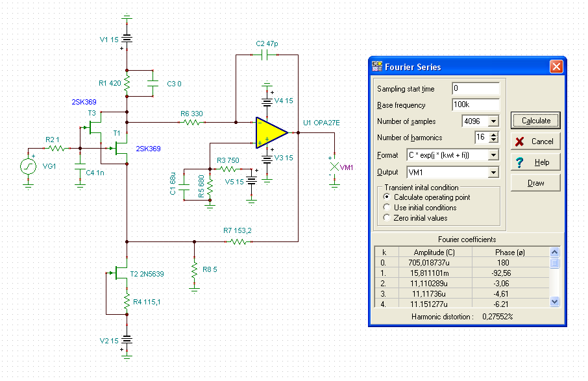Click the coefficients table scrollbar thumb
The height and width of the screenshot is (381, 588).
[555, 262]
